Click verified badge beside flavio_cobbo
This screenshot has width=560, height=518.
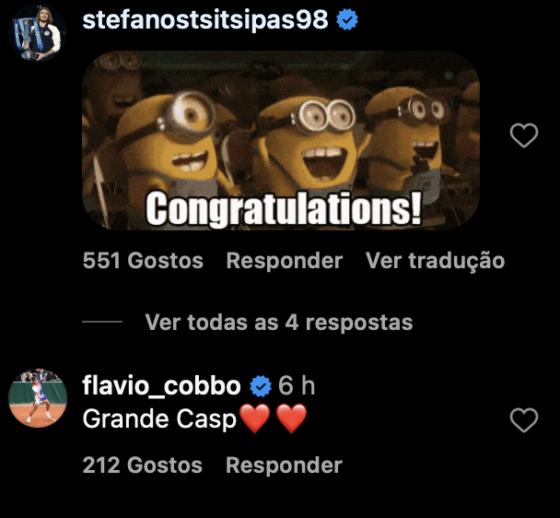260,386
